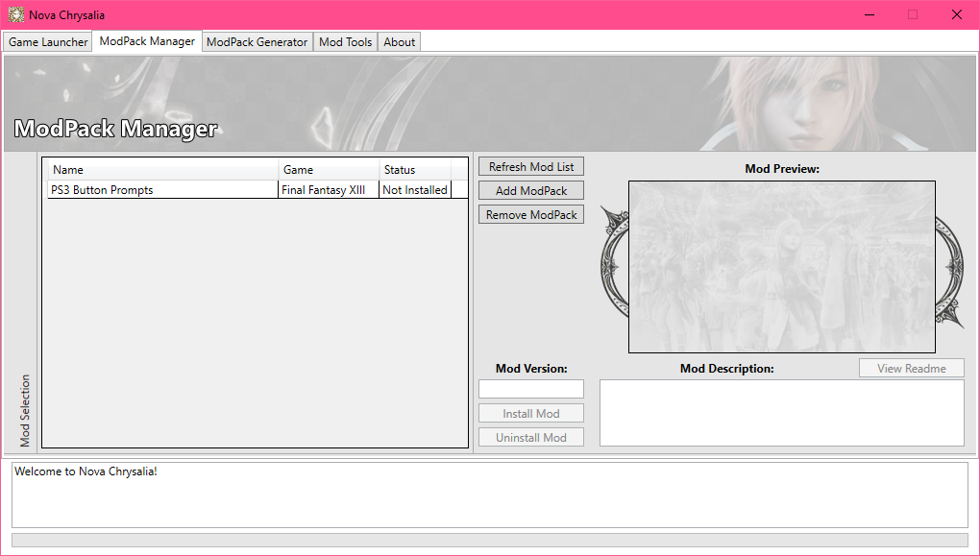Click the Nova Chrysalia app icon in title bar
This screenshot has width=980, height=556.
[16, 14]
